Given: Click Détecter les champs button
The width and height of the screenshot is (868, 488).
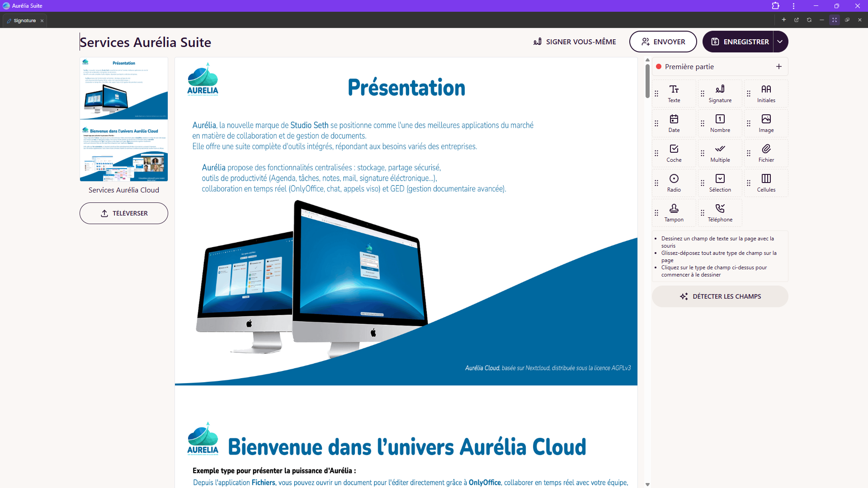Looking at the screenshot, I should click(x=720, y=296).
